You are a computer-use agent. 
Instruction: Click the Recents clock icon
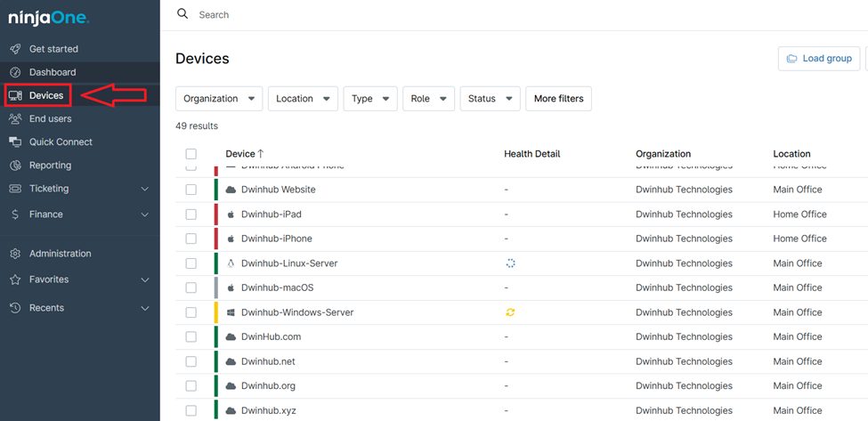click(15, 308)
